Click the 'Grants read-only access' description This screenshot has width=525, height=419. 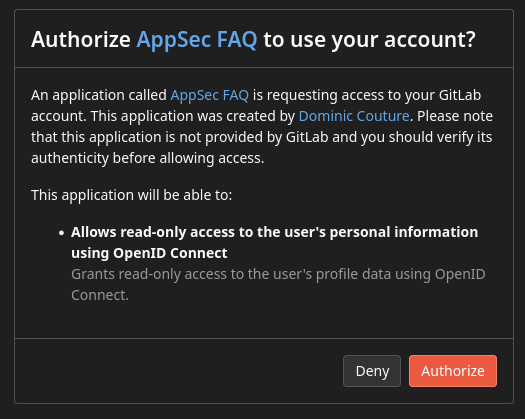click(x=278, y=284)
